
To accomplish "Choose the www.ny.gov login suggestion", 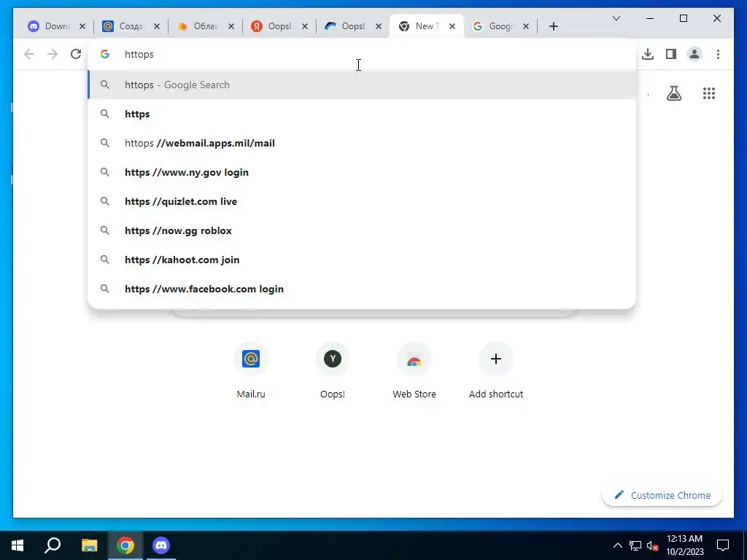I will (x=362, y=172).
